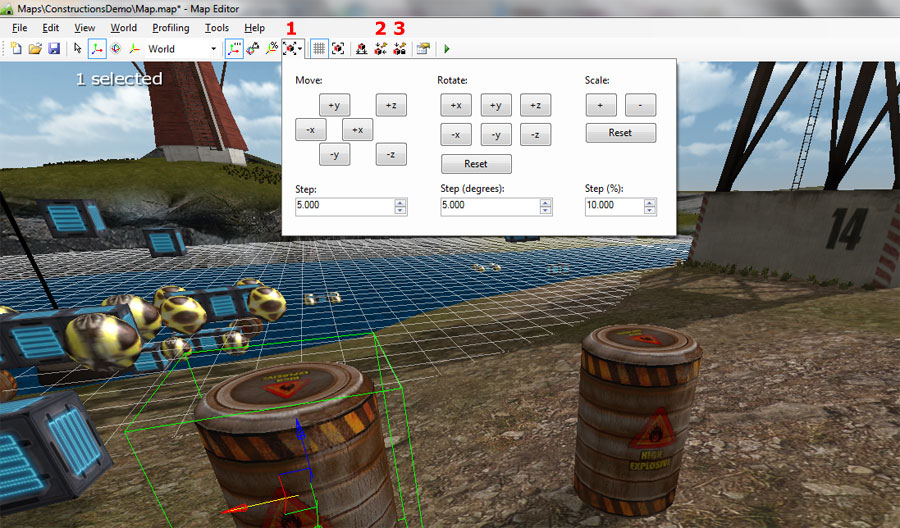Viewport: 900px width, 528px height.
Task: Reset the rotation
Action: click(476, 164)
